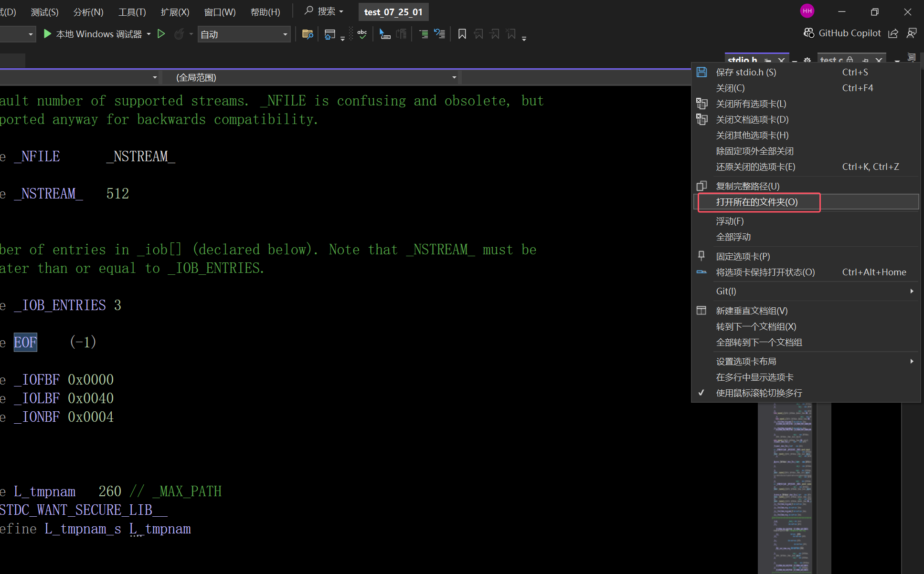Toggle a bookmark on the current line
Viewport: 924px width, 574px height.
pyautogui.click(x=462, y=34)
